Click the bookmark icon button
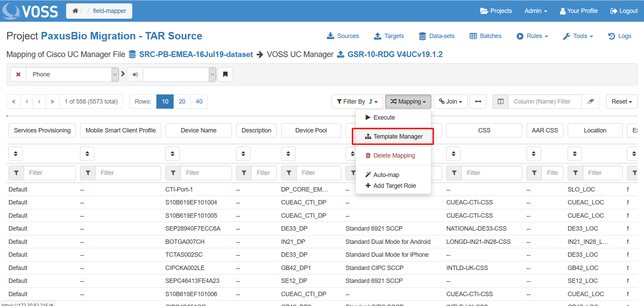 [225, 74]
